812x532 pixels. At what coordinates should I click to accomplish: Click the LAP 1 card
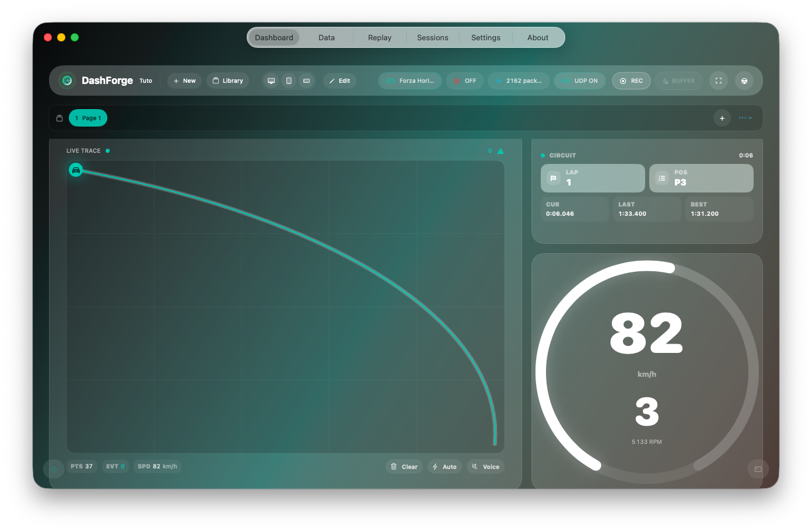[x=593, y=178]
